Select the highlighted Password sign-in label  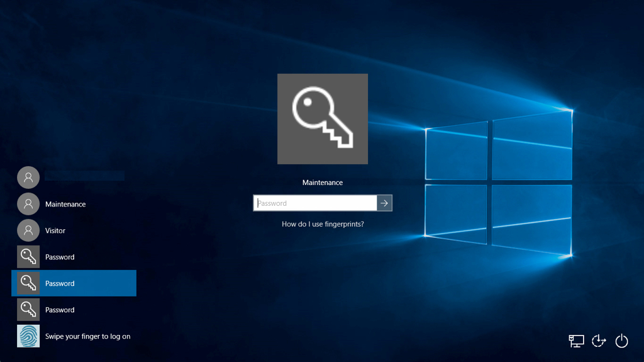click(x=60, y=283)
